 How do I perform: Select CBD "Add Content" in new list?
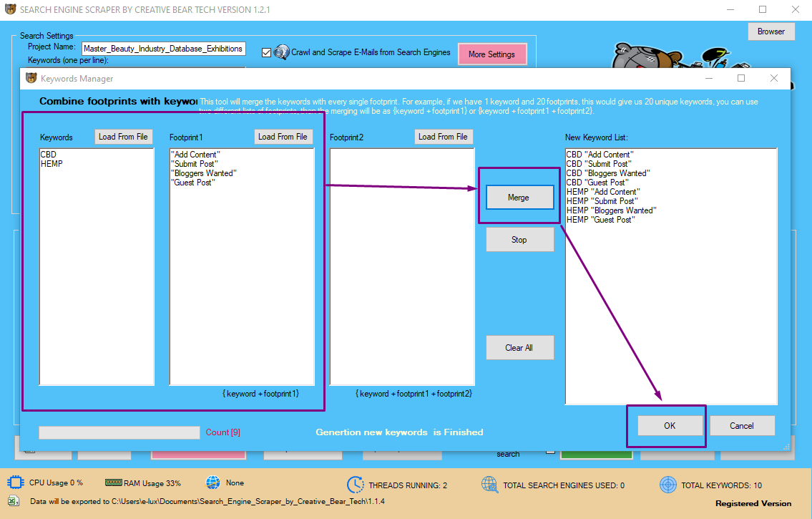click(x=600, y=155)
